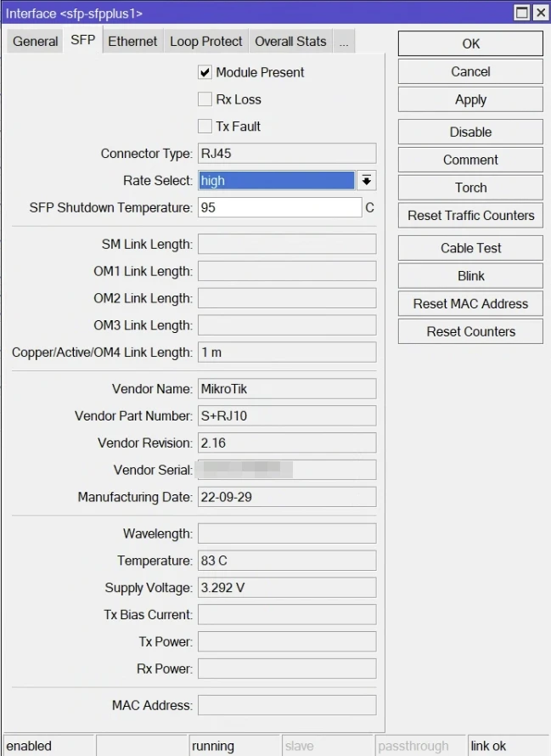
Task: View the Overall Stats tab
Action: pos(292,41)
